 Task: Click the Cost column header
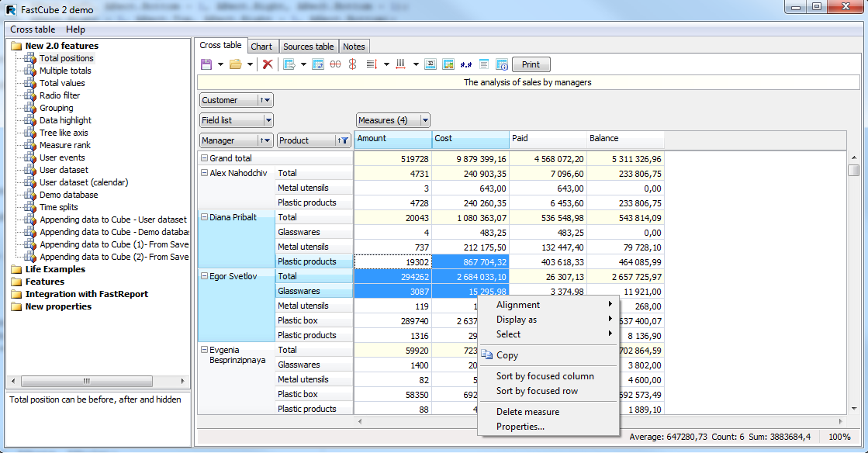click(x=471, y=138)
